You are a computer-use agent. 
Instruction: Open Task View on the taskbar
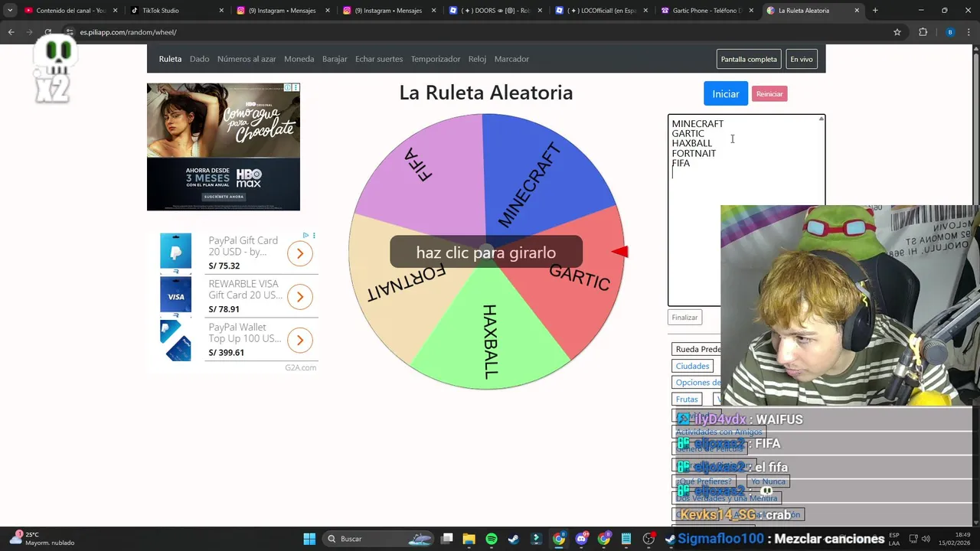click(447, 539)
